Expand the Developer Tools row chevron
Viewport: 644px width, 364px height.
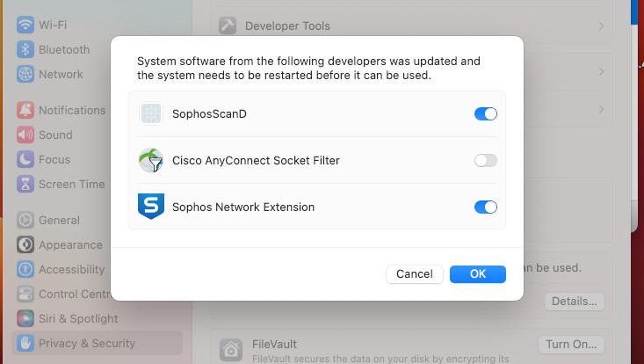601,25
